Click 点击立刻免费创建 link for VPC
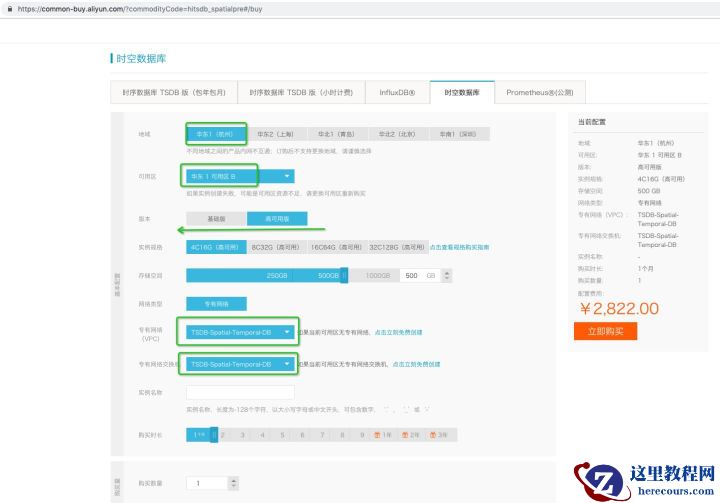720x503 pixels. [398, 332]
